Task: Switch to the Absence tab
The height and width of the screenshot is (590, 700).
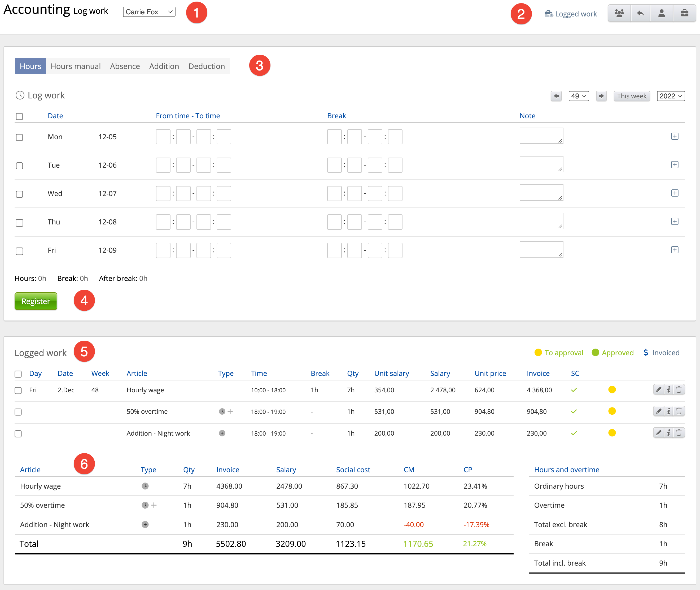Action: [x=125, y=66]
